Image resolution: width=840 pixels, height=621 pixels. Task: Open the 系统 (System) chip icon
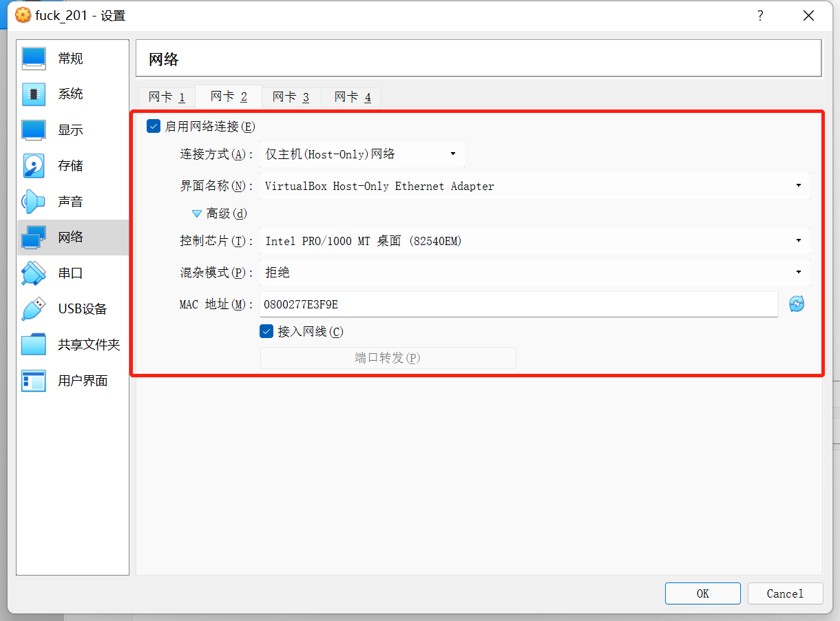(x=34, y=94)
